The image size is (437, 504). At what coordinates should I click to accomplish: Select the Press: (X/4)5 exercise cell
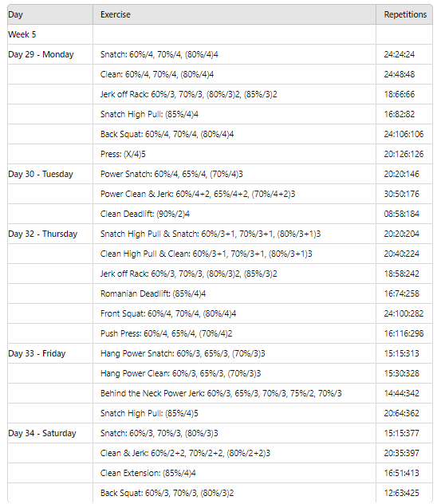point(234,154)
